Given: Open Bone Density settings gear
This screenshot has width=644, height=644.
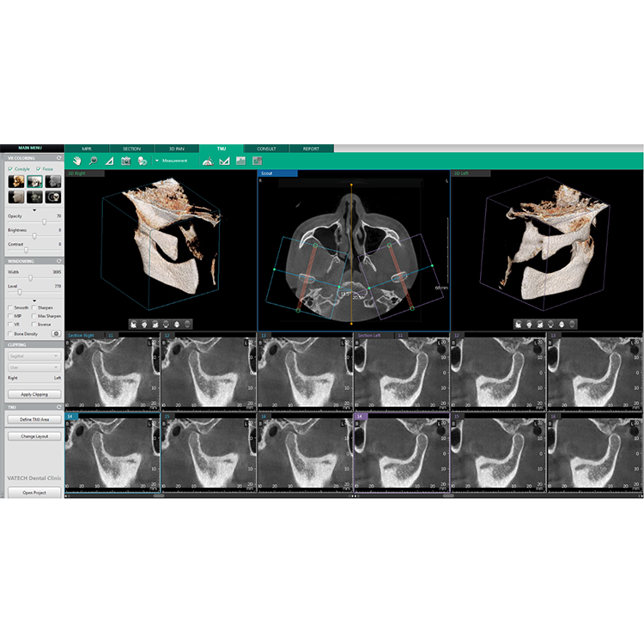Looking at the screenshot, I should coord(57,333).
